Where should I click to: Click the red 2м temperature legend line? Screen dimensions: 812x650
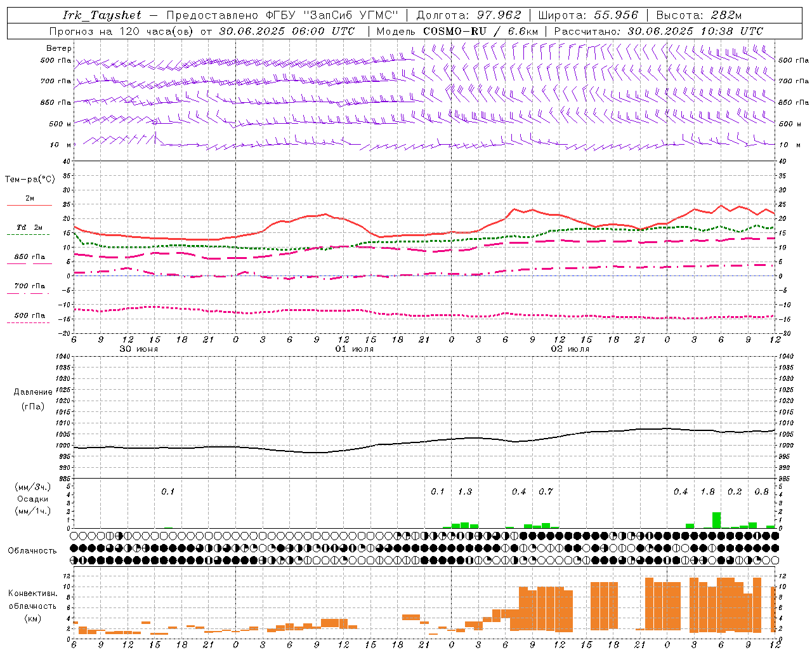coord(29,205)
